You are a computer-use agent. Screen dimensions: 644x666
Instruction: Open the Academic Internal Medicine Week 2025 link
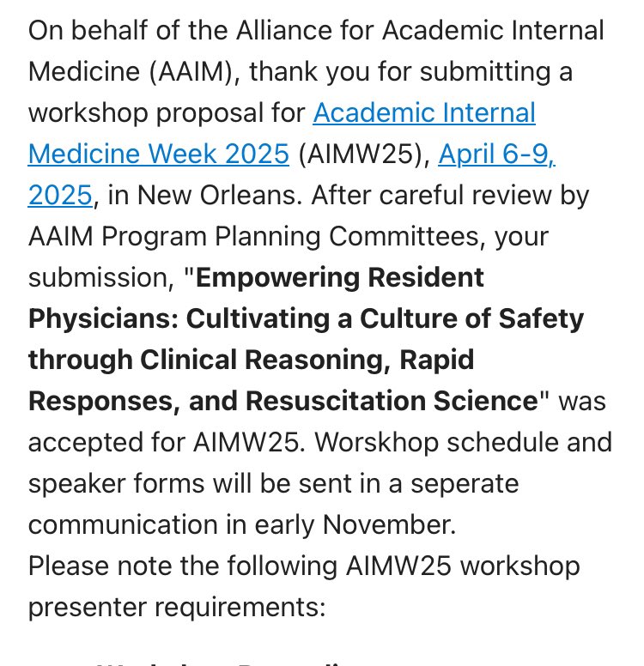pyautogui.click(x=424, y=113)
